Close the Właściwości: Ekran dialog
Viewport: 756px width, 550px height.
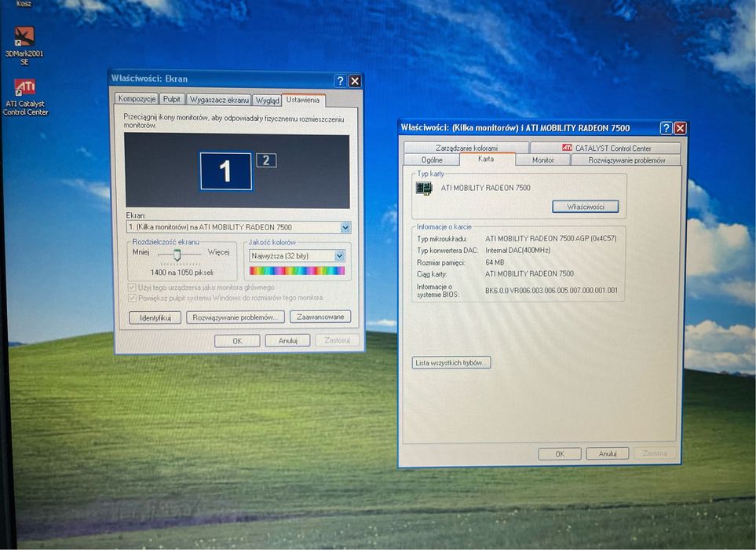355,81
